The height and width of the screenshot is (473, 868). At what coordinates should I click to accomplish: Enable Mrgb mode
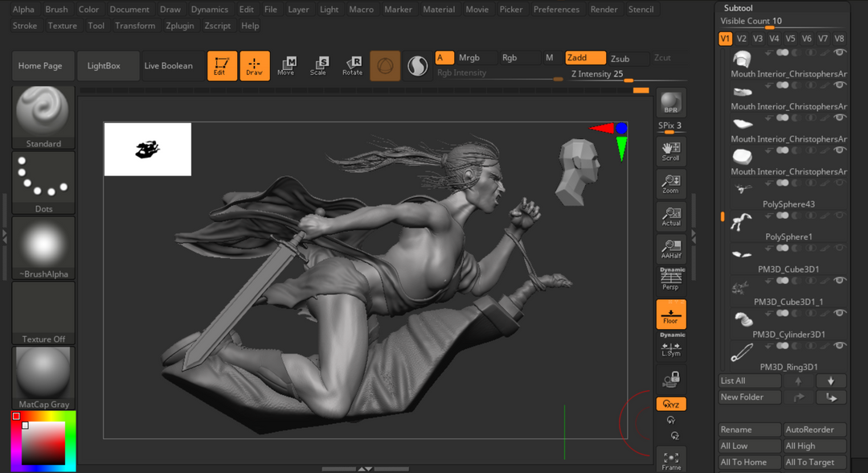(476, 58)
